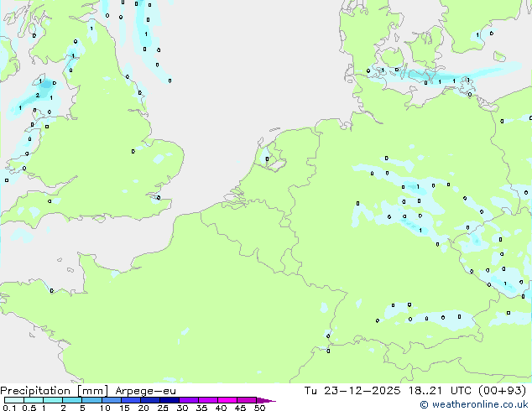The image size is (532, 411).
Task: Select legend swatch between 30 and 35
Action: pos(189,400)
